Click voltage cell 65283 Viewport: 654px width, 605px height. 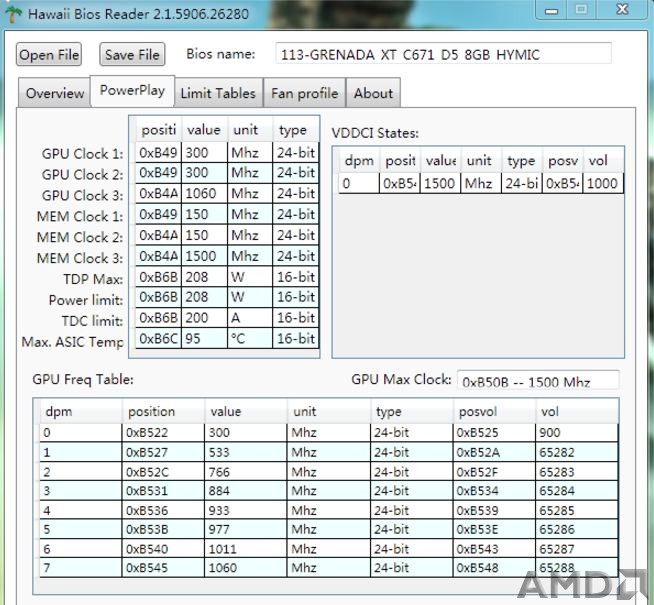point(576,472)
